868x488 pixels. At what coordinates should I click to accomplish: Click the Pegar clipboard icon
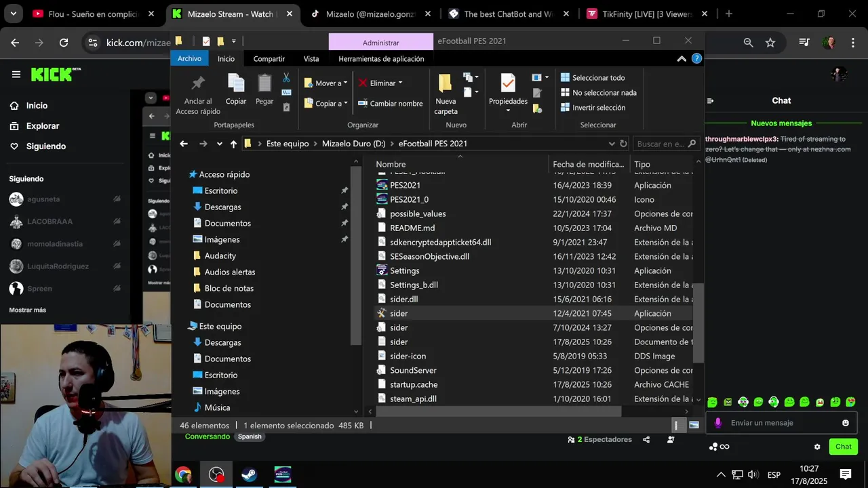pyautogui.click(x=264, y=83)
